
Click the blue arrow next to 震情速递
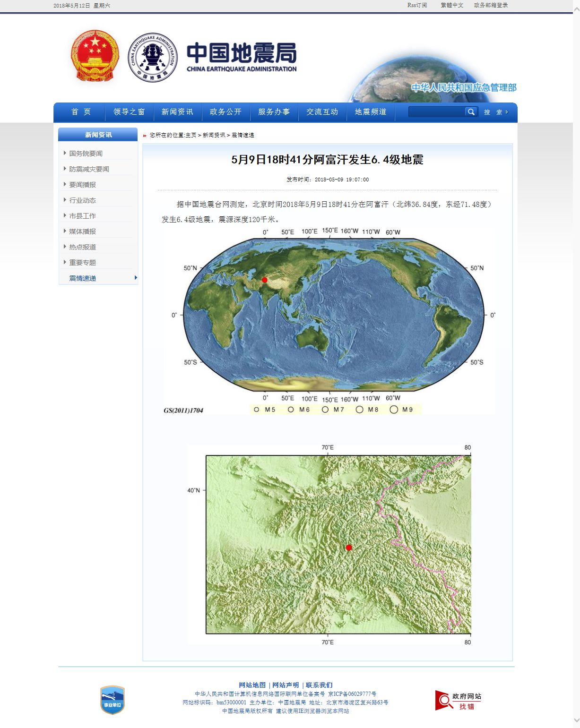point(136,278)
